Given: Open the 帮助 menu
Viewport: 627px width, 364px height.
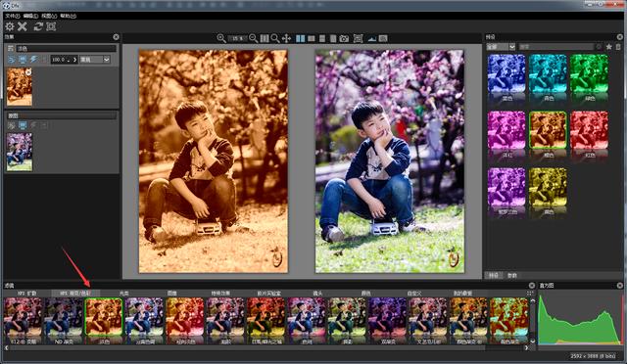Looking at the screenshot, I should pyautogui.click(x=68, y=16).
